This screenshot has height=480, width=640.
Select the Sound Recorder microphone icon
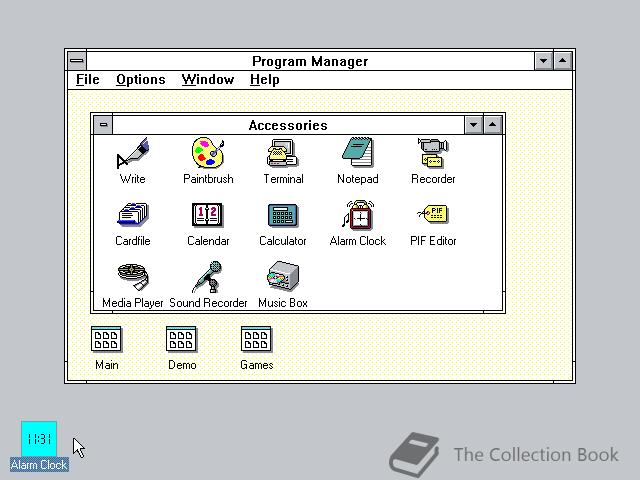click(208, 277)
